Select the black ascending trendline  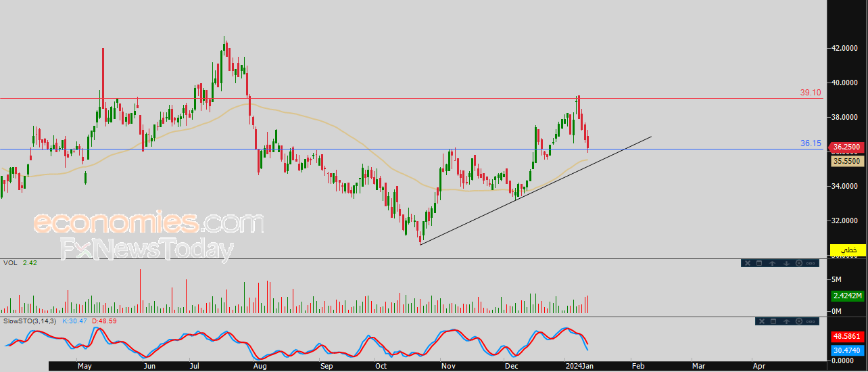(x=535, y=190)
